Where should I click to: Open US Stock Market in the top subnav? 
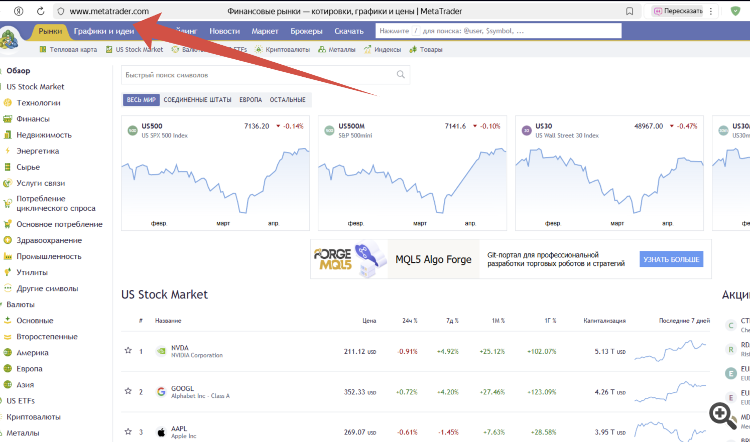click(134, 49)
